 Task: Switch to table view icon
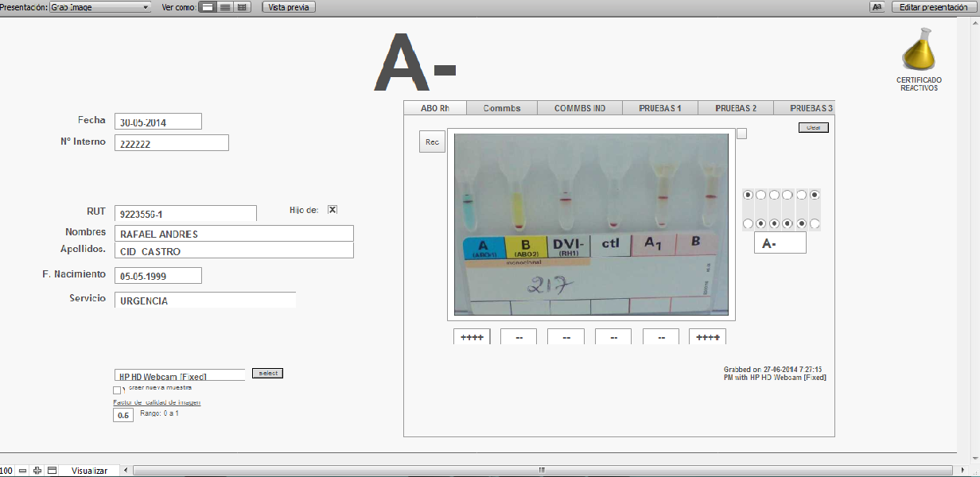point(243,7)
